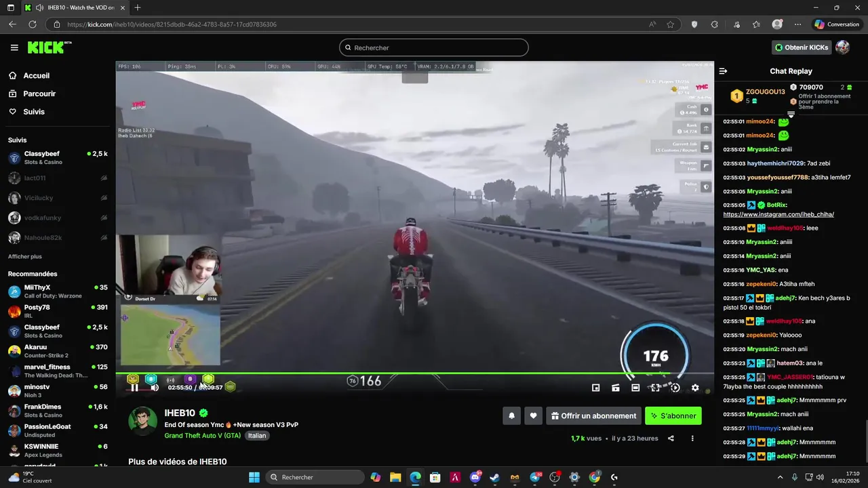Open Copilot Conversation button
868x488 pixels.
837,24
